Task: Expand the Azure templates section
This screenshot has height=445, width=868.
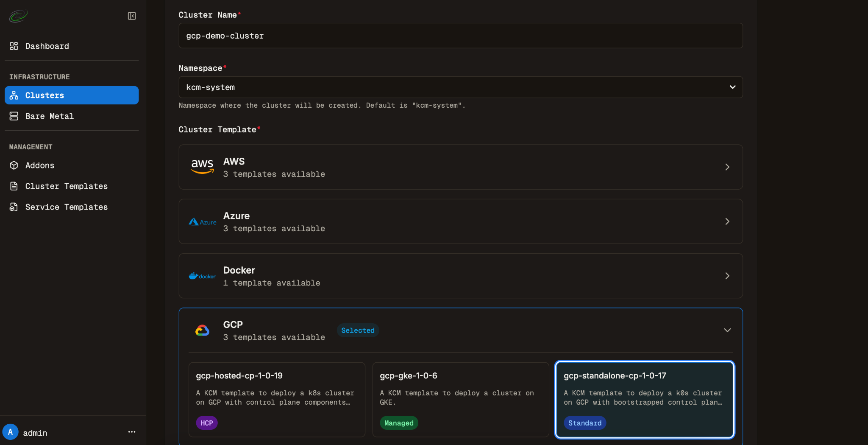Action: pos(727,221)
